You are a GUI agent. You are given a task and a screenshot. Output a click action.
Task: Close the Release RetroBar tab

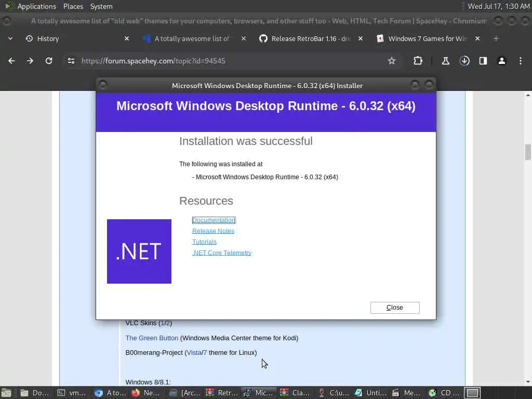point(361,38)
